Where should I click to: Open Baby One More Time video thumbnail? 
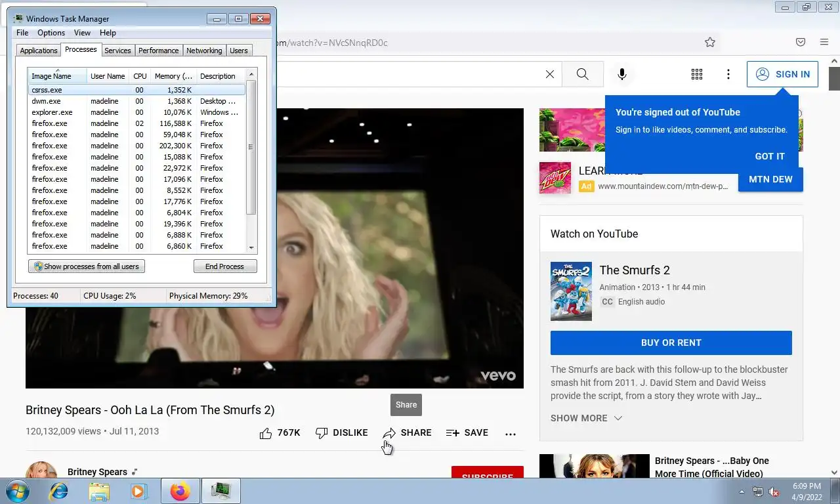pos(595,467)
